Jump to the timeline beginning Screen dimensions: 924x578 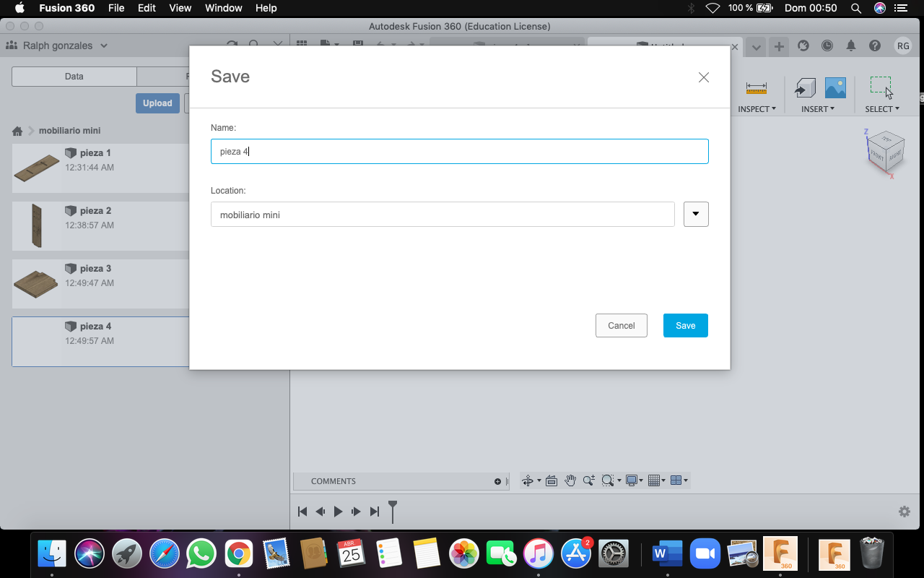[302, 512]
